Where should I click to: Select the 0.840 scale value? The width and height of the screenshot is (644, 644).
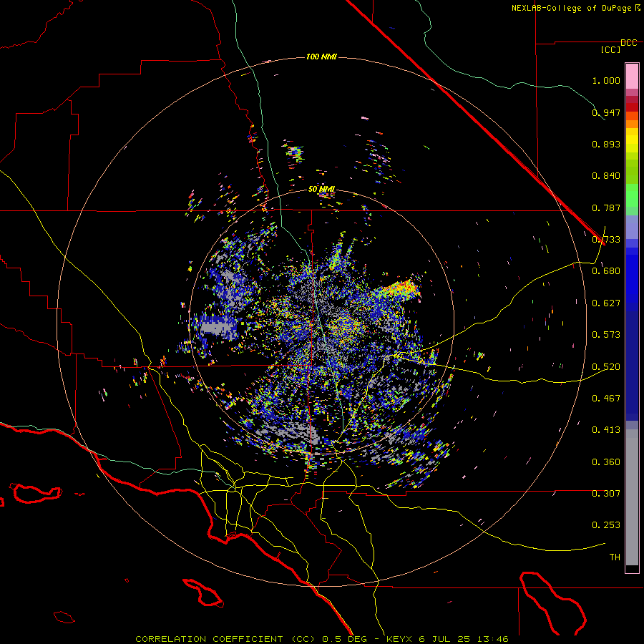click(x=606, y=176)
